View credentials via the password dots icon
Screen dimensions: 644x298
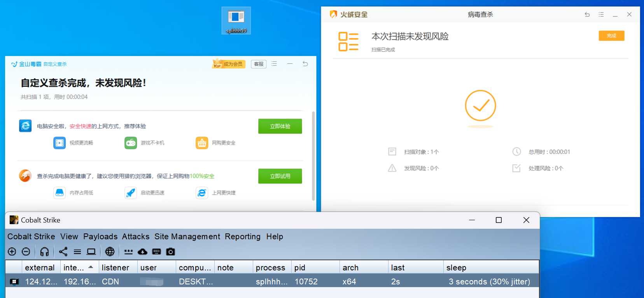(128, 252)
